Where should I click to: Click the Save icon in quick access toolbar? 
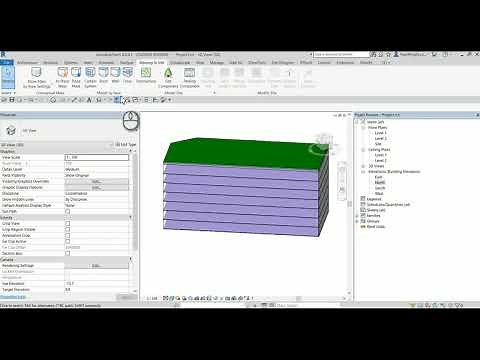coord(12,100)
